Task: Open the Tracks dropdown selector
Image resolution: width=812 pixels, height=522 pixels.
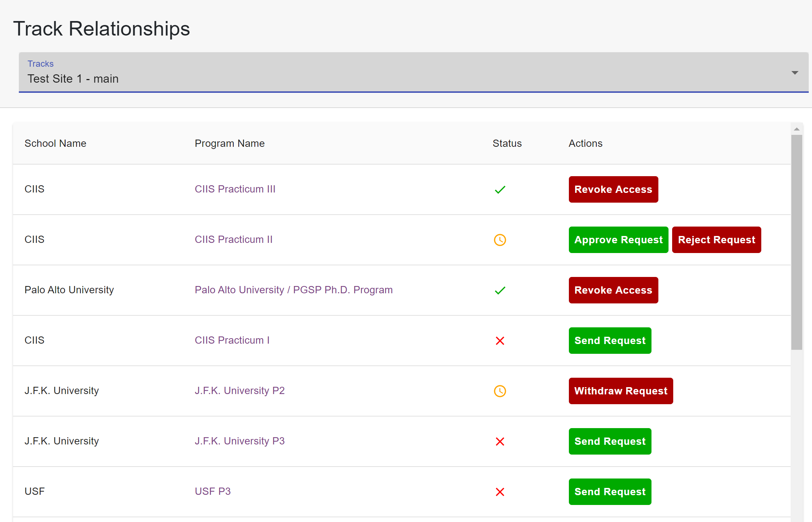Action: click(x=413, y=72)
